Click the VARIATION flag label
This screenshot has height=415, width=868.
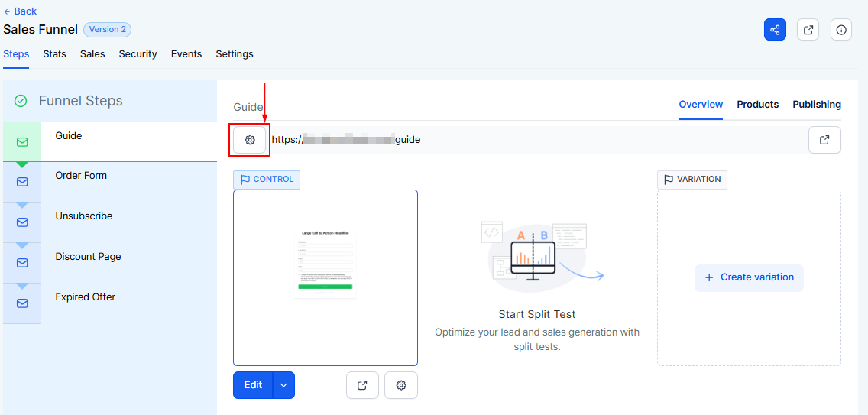coord(692,180)
